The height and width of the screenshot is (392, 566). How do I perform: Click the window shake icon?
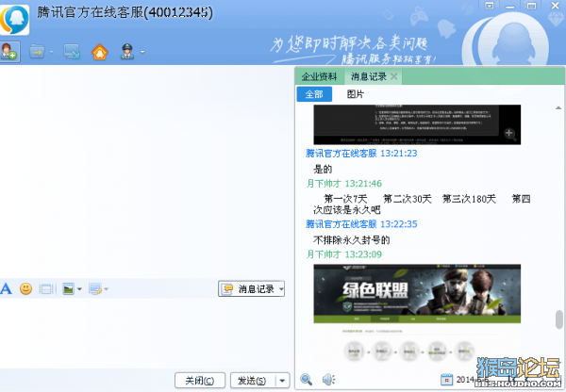(47, 289)
